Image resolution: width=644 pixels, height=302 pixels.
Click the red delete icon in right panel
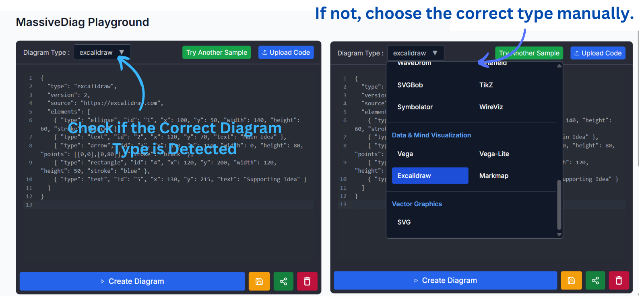[x=619, y=281]
